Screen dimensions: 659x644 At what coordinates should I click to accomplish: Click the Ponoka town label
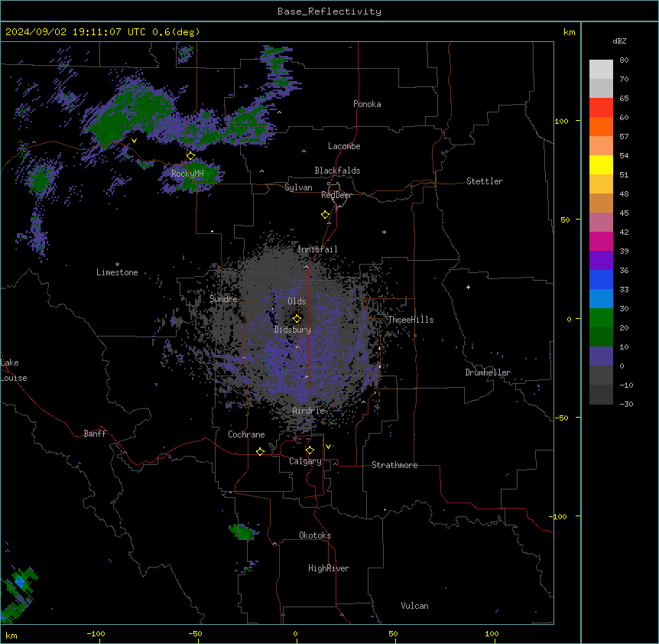click(367, 104)
